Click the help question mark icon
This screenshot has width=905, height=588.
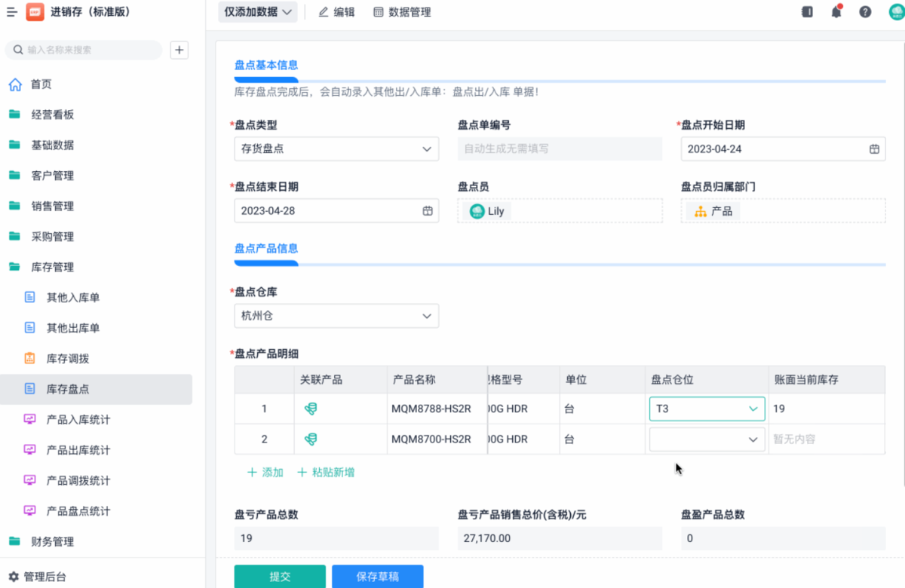(x=865, y=12)
